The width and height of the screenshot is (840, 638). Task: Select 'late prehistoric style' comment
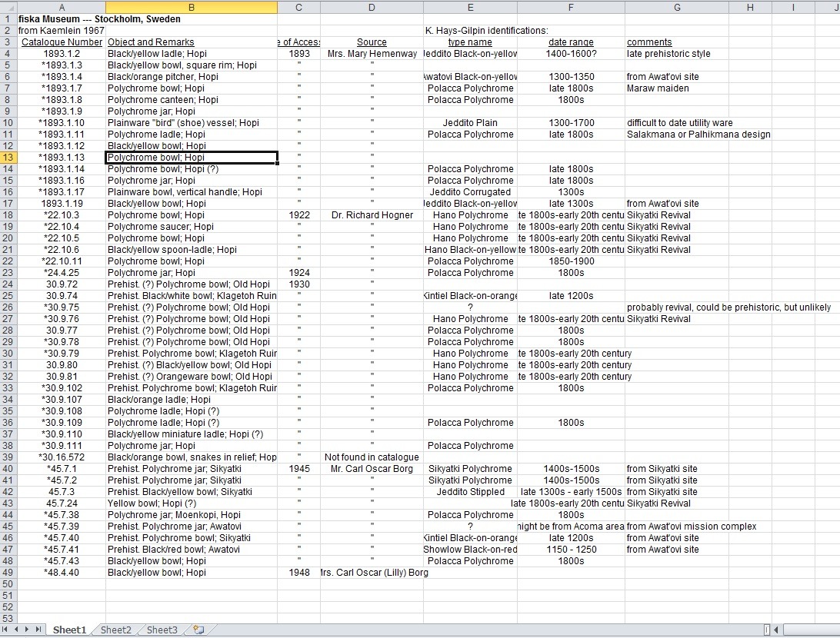pyautogui.click(x=677, y=54)
